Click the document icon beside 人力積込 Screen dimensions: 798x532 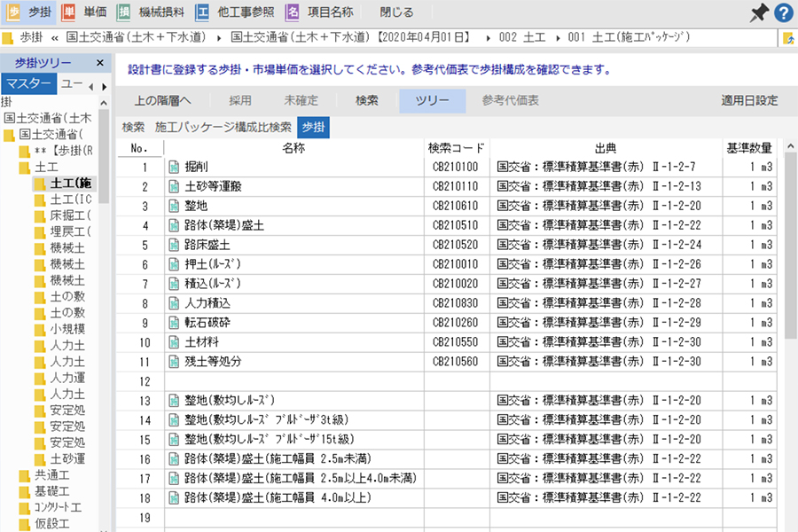(174, 303)
